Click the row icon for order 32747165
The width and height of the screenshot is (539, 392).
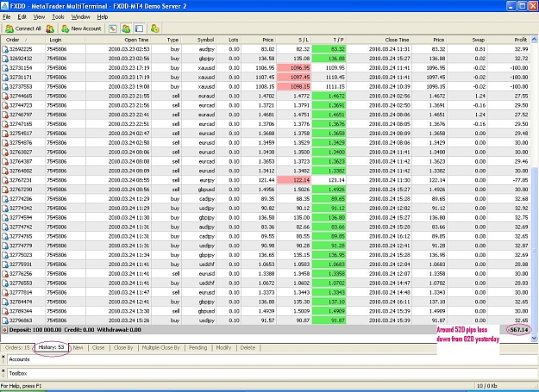coord(5,124)
